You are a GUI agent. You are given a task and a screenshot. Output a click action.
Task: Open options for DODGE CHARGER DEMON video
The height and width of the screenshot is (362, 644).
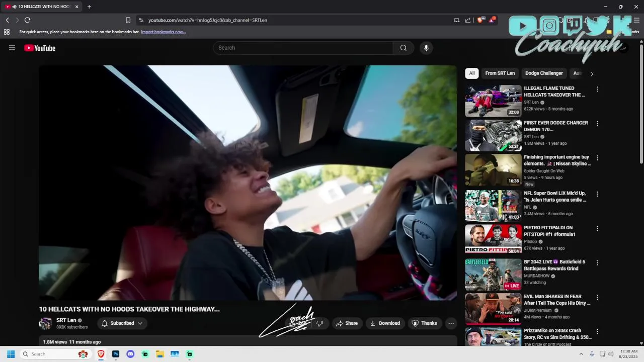tap(597, 123)
